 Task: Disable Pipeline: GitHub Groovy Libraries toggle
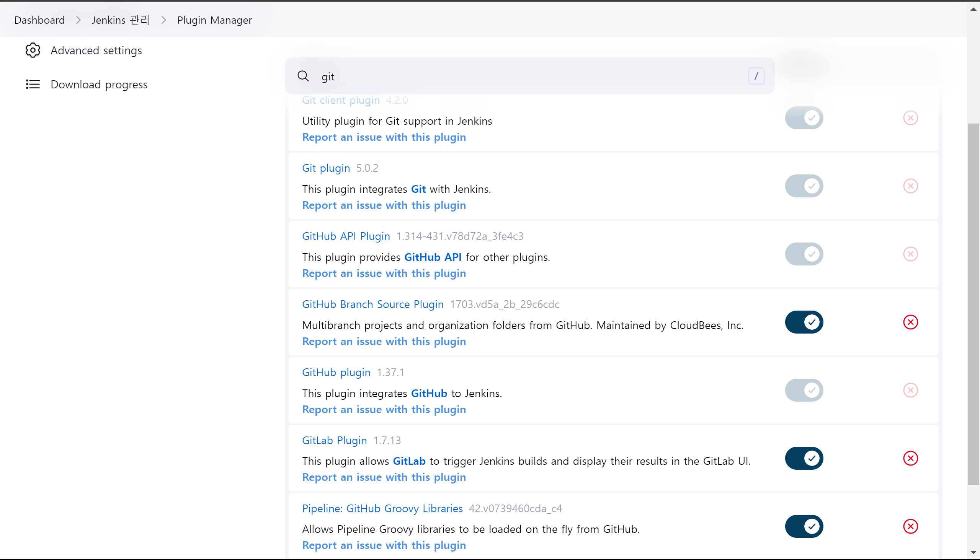(804, 526)
